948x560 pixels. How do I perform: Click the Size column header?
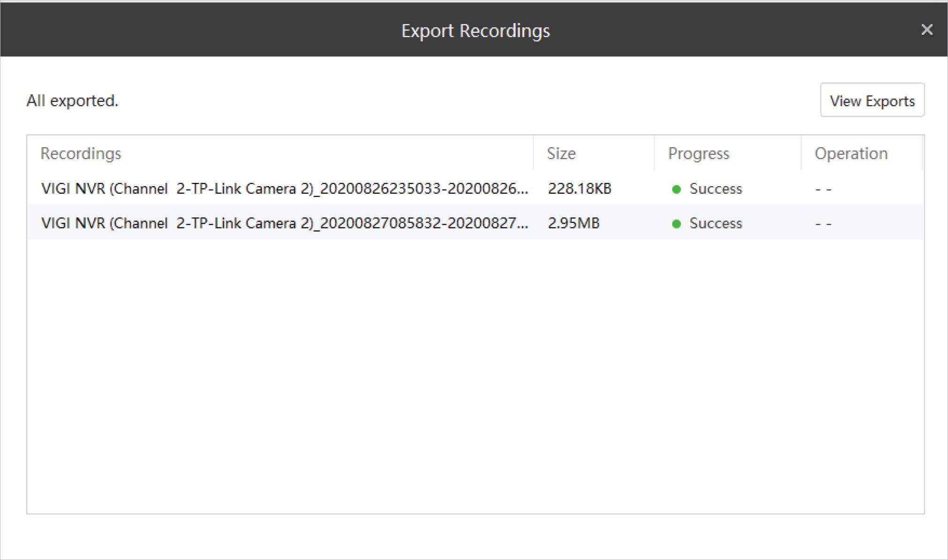[561, 153]
